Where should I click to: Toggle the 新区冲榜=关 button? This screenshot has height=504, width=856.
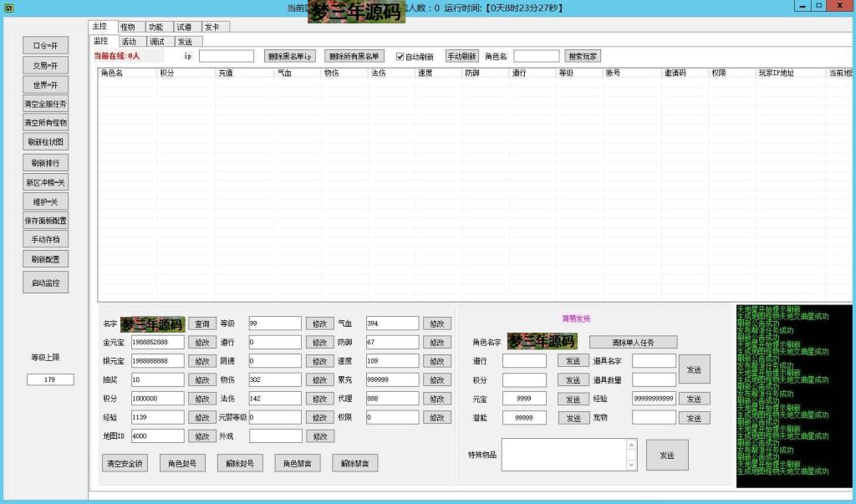(x=45, y=182)
